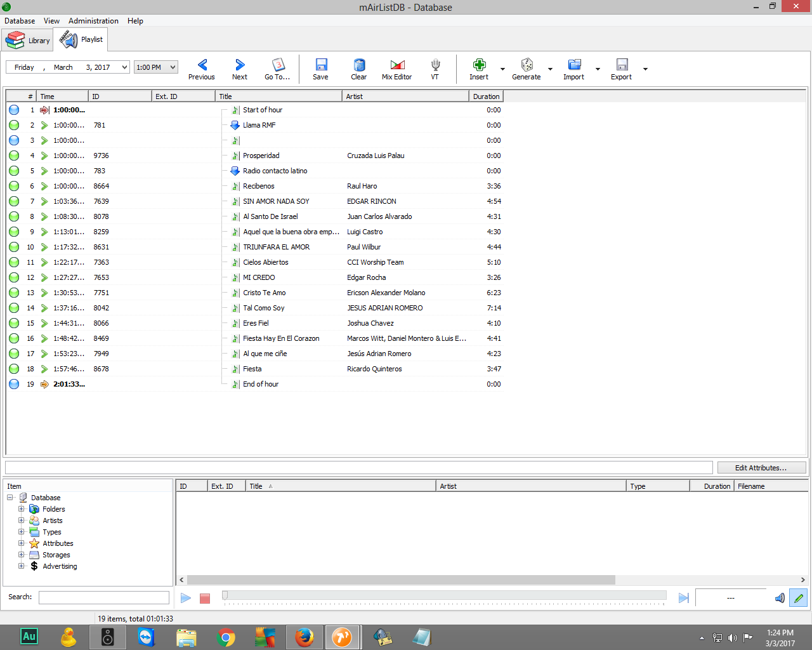Click the Import icon
This screenshot has width=812, height=650.
[575, 65]
